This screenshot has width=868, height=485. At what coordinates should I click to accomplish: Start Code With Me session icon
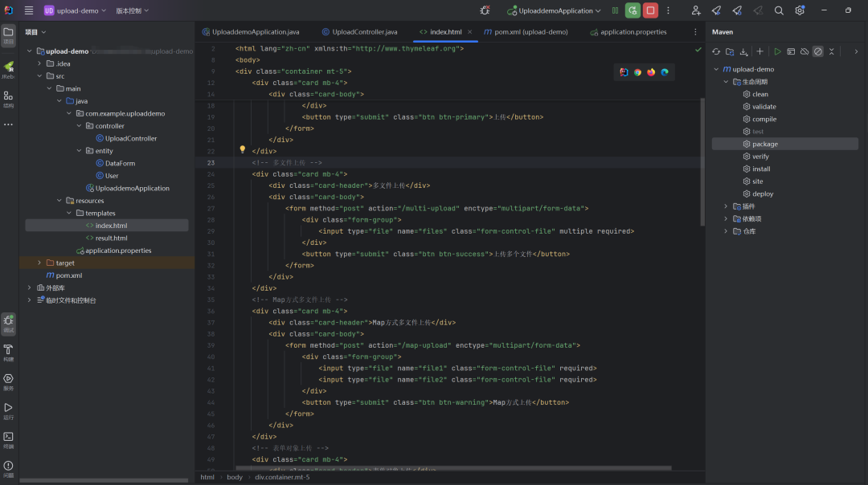(697, 10)
